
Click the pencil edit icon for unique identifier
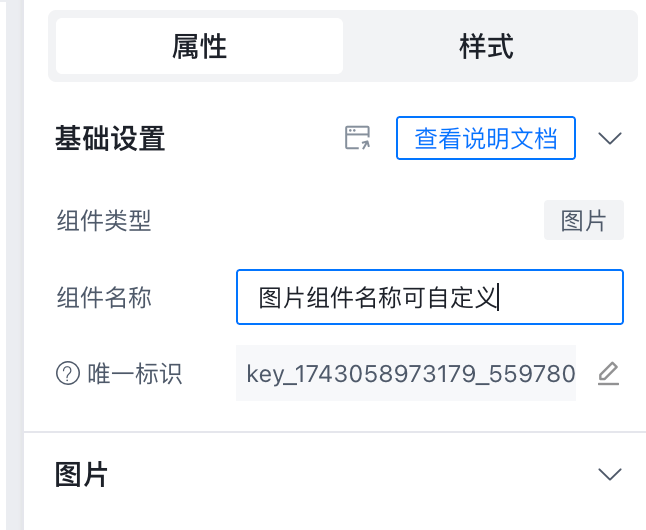point(608,374)
